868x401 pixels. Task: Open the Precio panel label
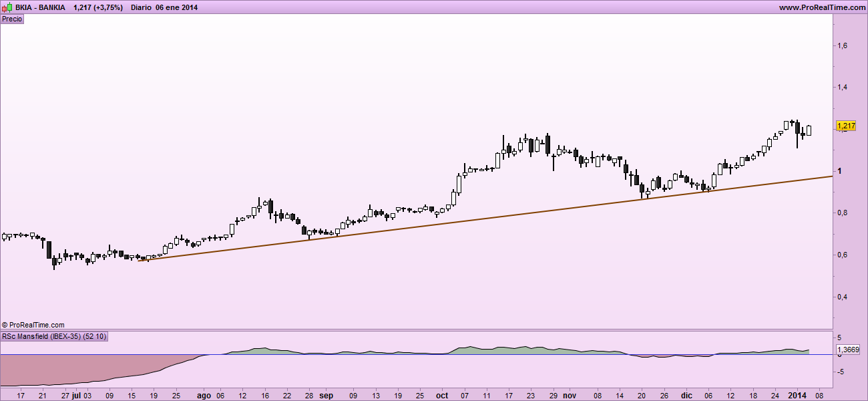[12, 19]
